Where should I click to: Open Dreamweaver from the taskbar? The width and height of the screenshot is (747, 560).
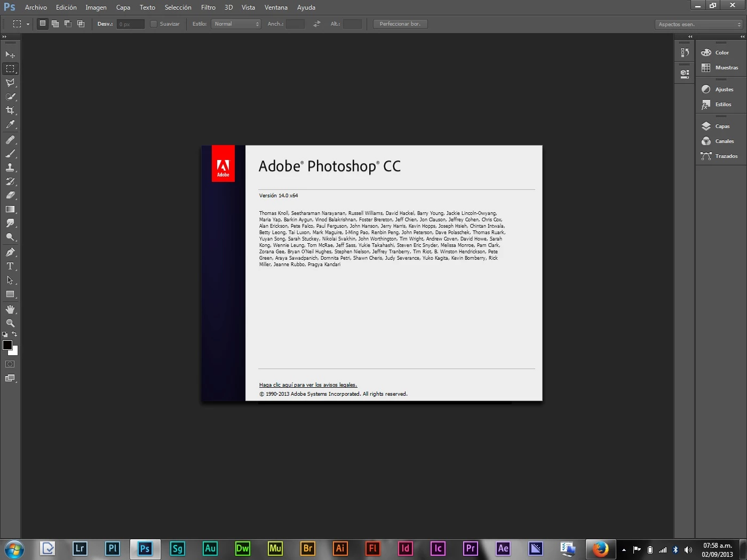[242, 549]
